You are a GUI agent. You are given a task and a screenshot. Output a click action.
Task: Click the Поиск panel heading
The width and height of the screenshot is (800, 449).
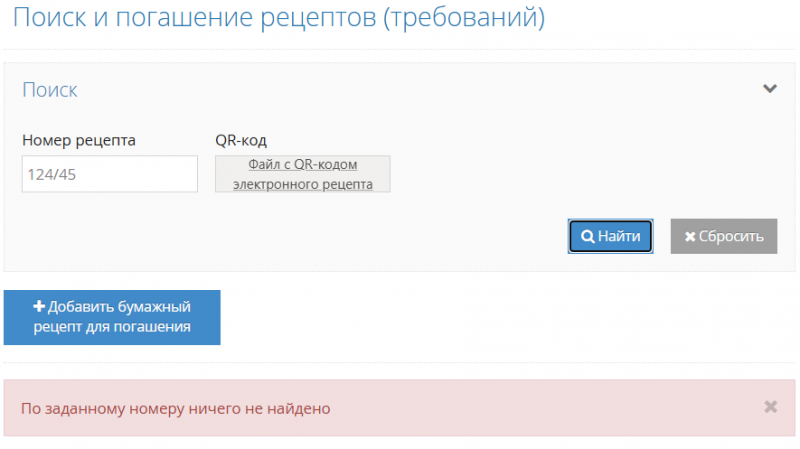(x=50, y=90)
